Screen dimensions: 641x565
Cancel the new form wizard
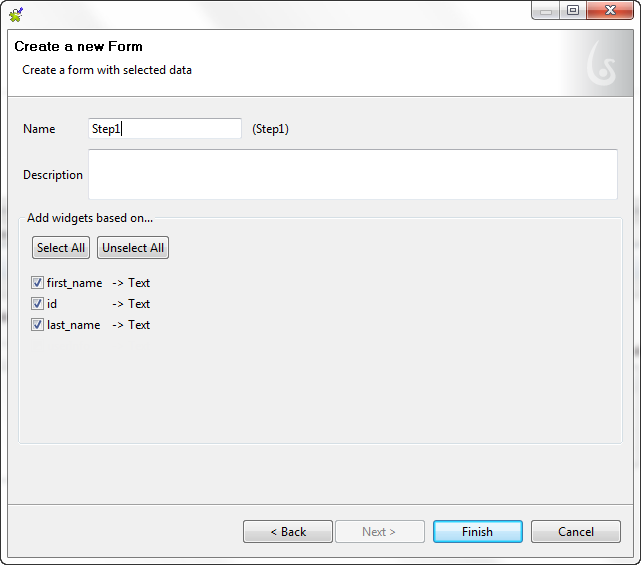click(x=576, y=531)
